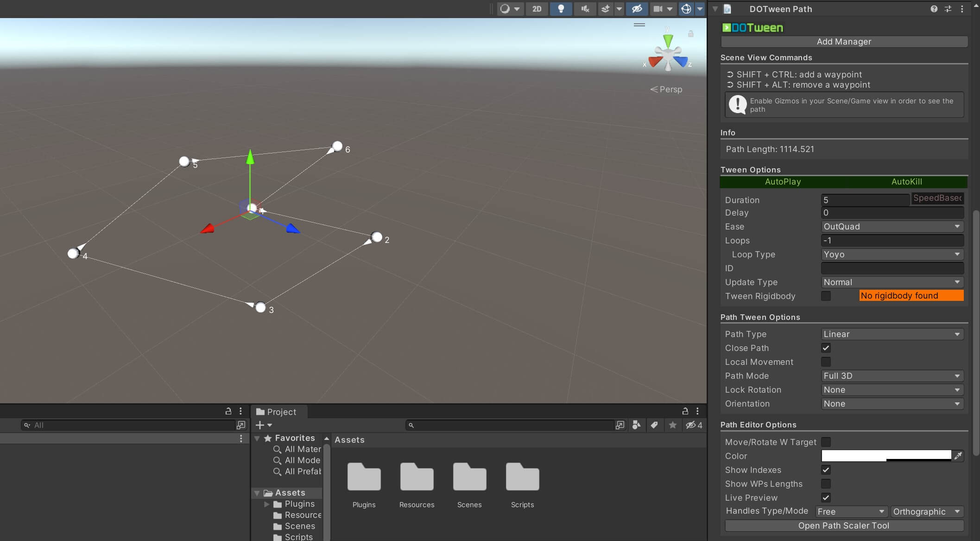Open the Ease dropdown set to OutQuad
This screenshot has width=980, height=541.
(892, 226)
